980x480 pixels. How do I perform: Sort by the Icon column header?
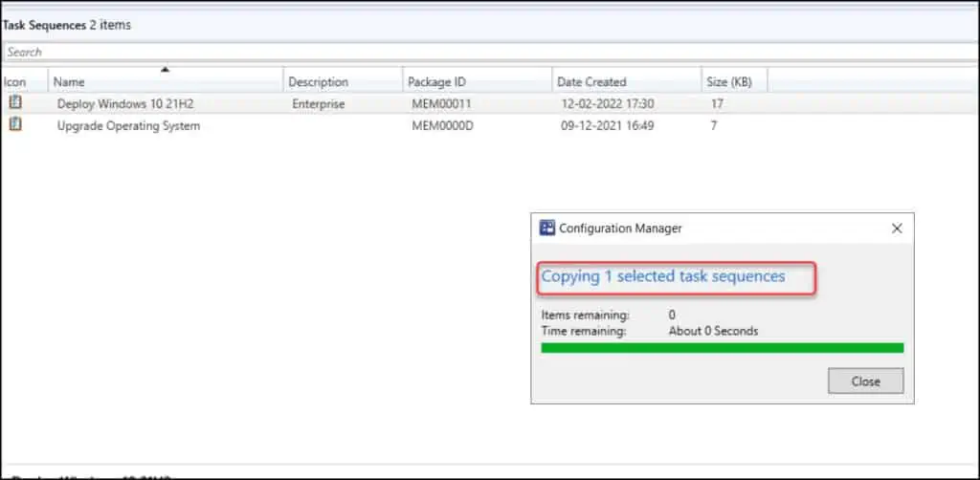click(24, 82)
